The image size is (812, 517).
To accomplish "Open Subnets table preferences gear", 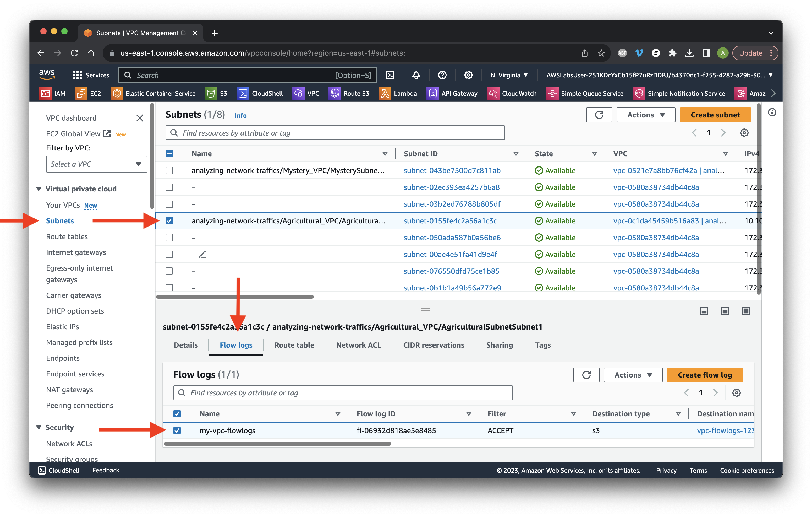I will (x=744, y=133).
